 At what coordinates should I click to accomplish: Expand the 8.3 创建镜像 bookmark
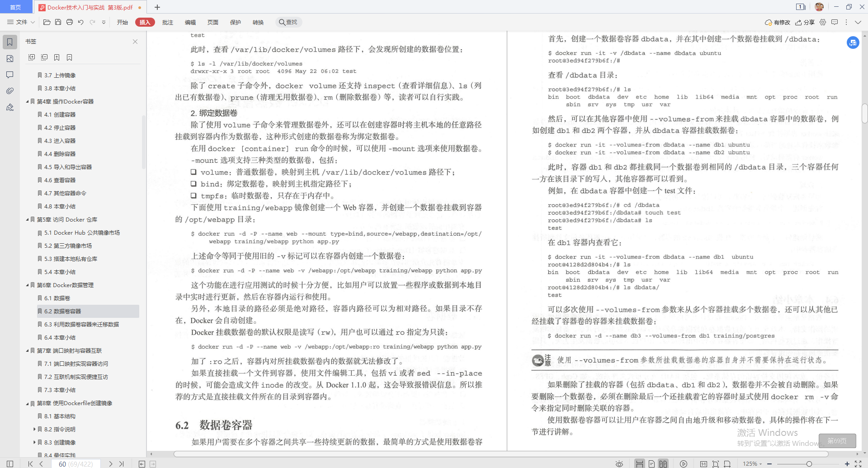coord(34,442)
